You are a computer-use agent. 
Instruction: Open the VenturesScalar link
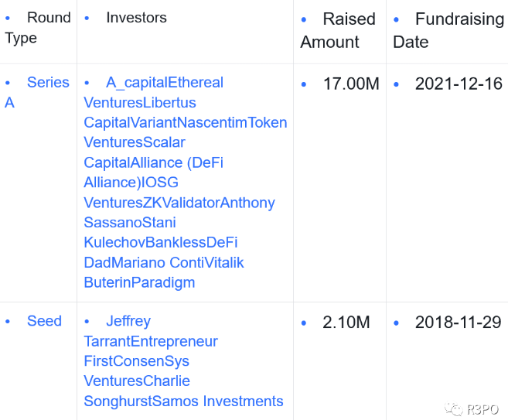click(135, 142)
